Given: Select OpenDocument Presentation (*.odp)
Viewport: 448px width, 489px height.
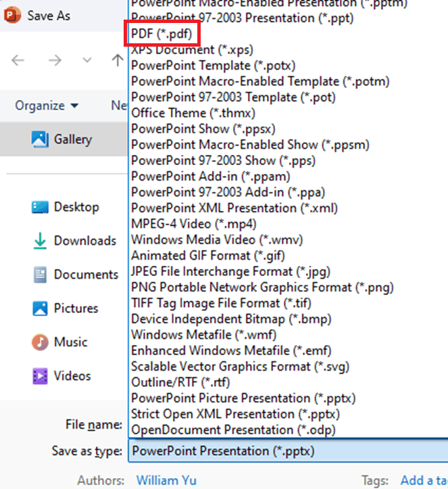Looking at the screenshot, I should [233, 429].
